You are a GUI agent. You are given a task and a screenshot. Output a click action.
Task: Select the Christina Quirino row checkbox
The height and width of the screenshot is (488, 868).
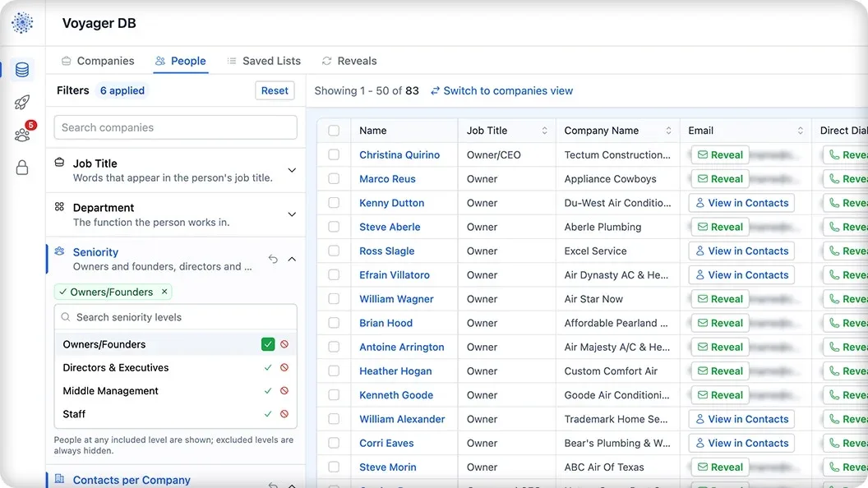point(334,155)
